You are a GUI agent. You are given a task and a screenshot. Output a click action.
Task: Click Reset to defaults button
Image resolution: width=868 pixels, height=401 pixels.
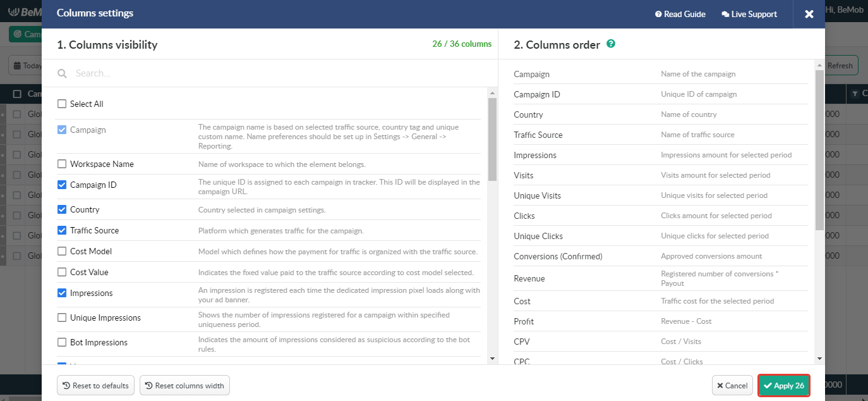tap(95, 385)
